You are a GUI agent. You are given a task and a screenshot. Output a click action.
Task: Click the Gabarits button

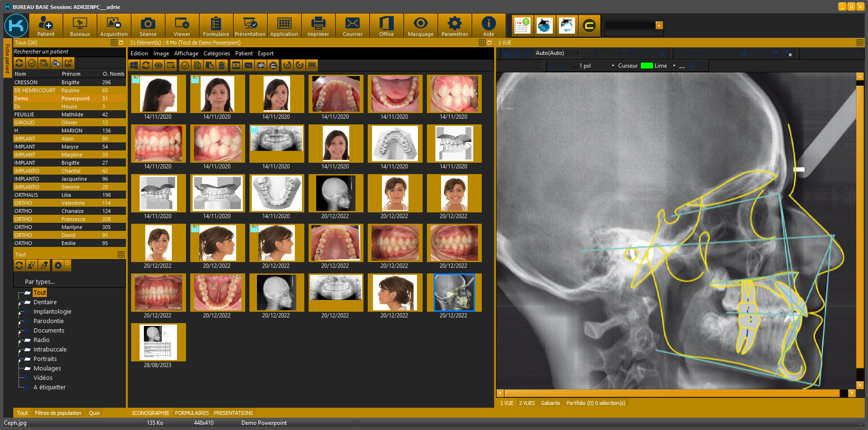point(550,403)
